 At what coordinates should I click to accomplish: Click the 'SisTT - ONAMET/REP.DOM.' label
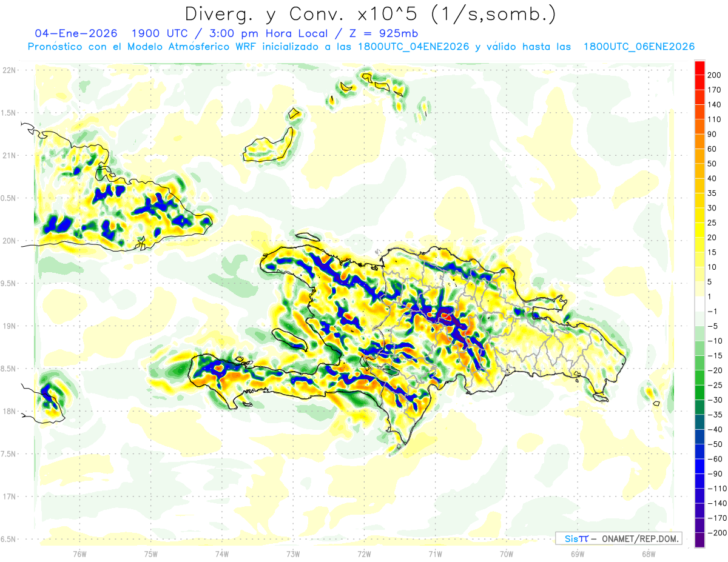tap(619, 538)
